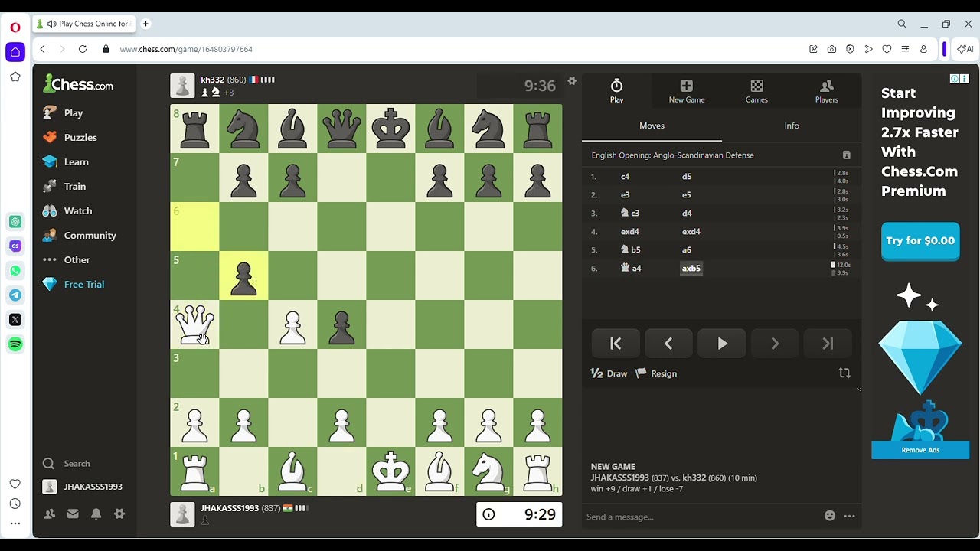This screenshot has width=980, height=551.
Task: Select the move d5 in the move list
Action: pyautogui.click(x=687, y=176)
